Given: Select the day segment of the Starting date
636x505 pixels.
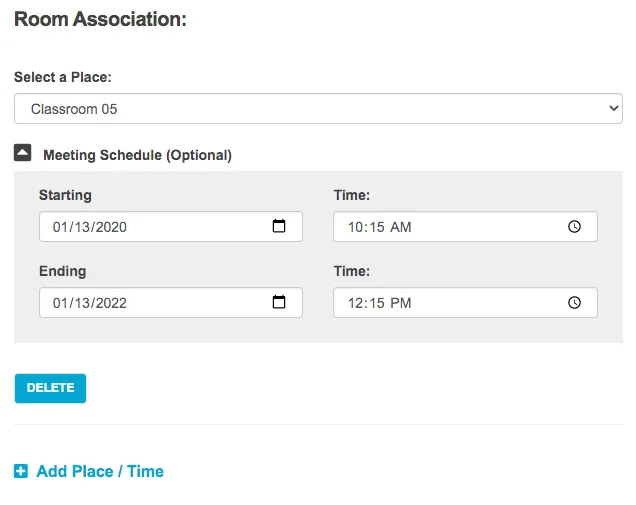Looking at the screenshot, I should 83,227.
